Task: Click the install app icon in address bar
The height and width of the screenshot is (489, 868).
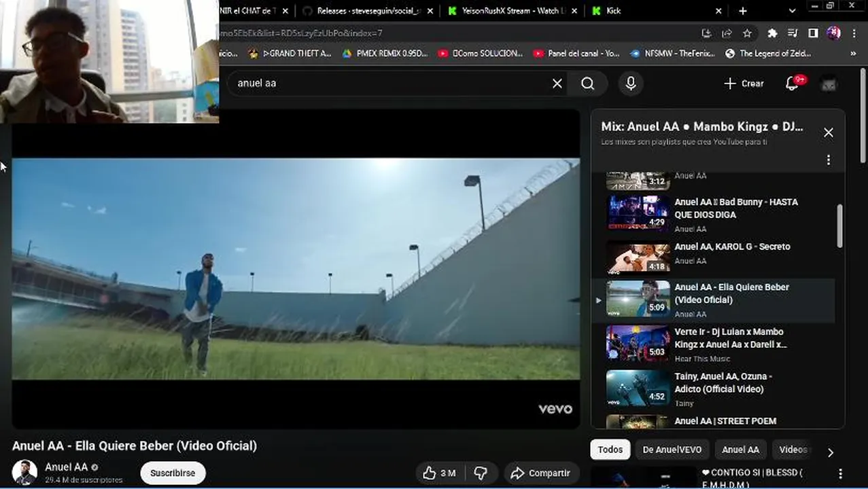Action: coord(706,33)
